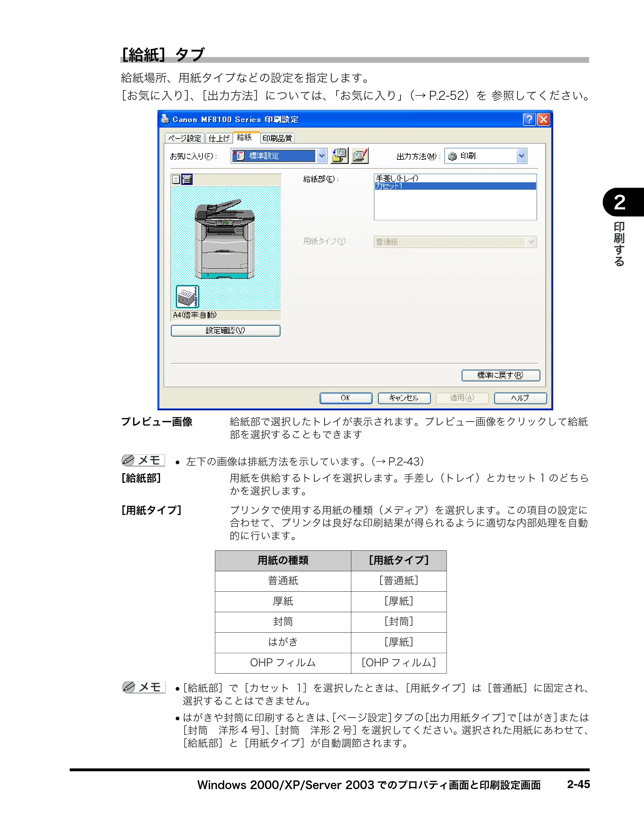Click the Add Favorite icon beside 標準設定
Viewport: 644px width, 830px height.
click(339, 156)
